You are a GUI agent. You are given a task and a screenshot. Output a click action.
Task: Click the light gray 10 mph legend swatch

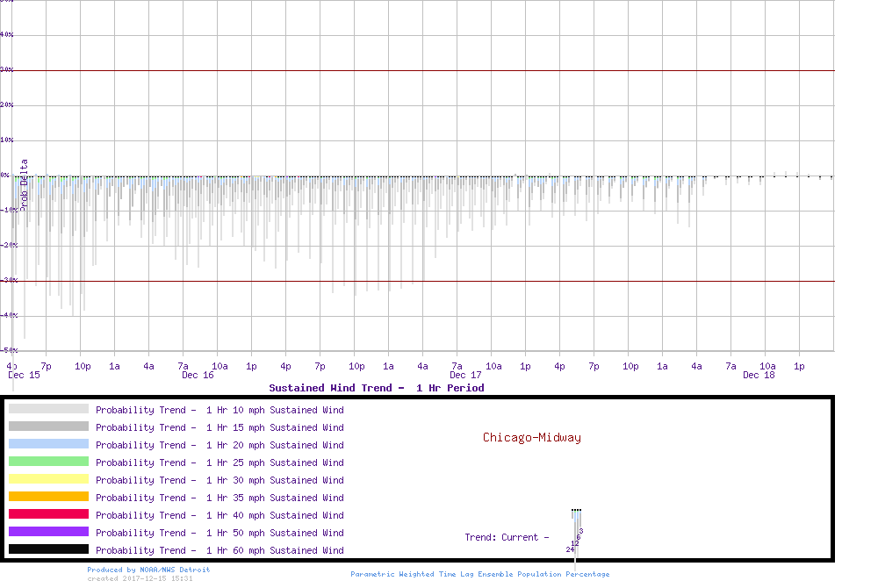[48, 409]
